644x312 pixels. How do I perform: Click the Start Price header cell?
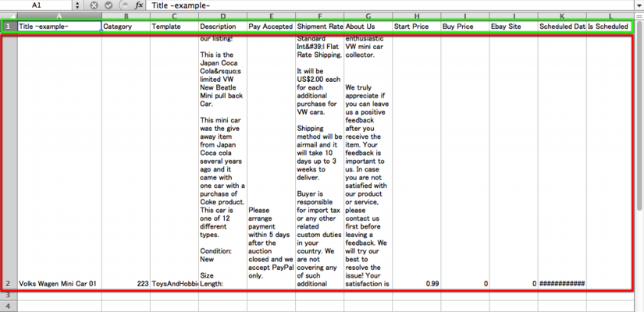(416, 27)
